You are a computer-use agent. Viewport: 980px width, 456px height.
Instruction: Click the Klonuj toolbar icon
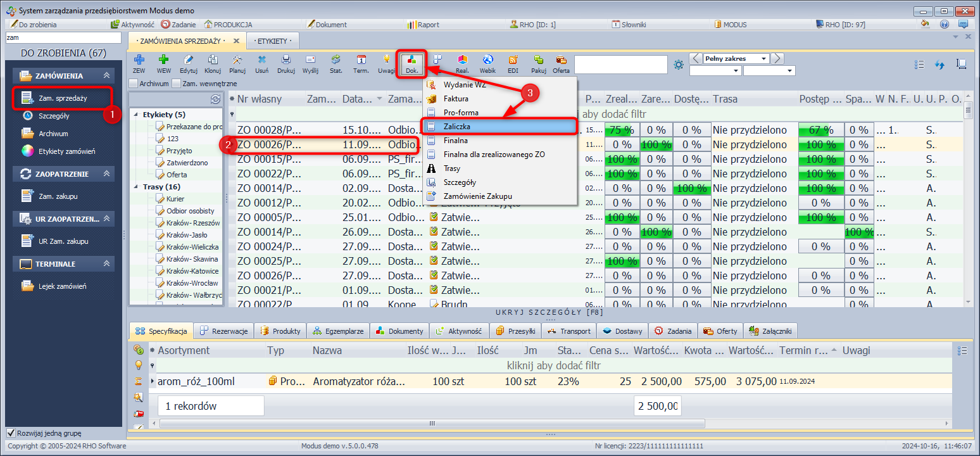[x=213, y=63]
